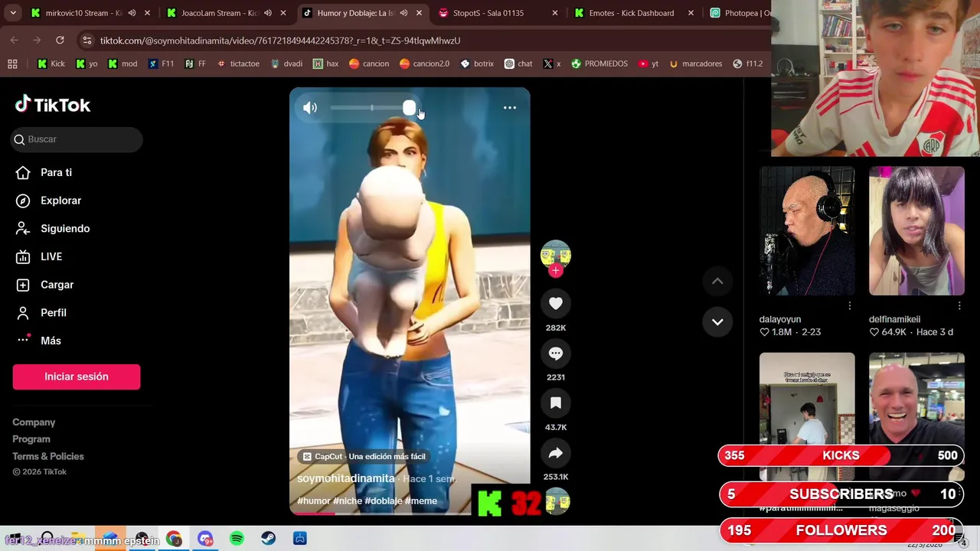980x551 pixels.
Task: Go to the next video with down chevron
Action: (x=717, y=322)
